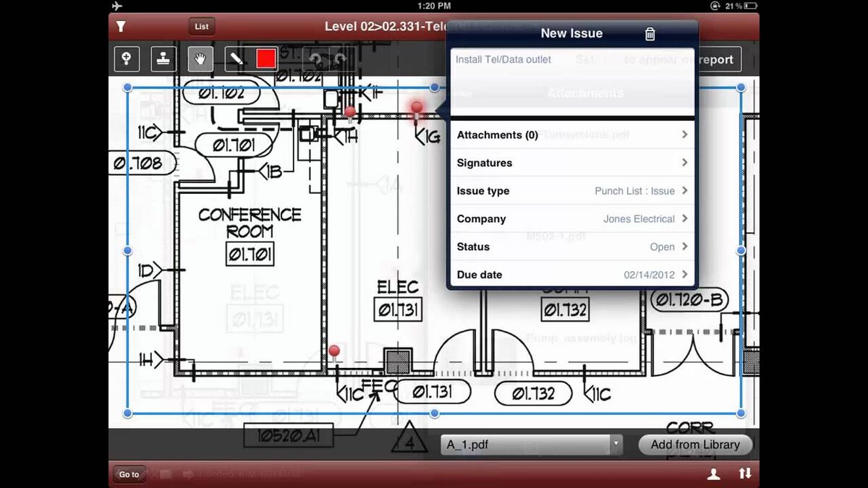Select the pushpin near 1H
Viewport: 868px width, 488px height.
point(349,114)
